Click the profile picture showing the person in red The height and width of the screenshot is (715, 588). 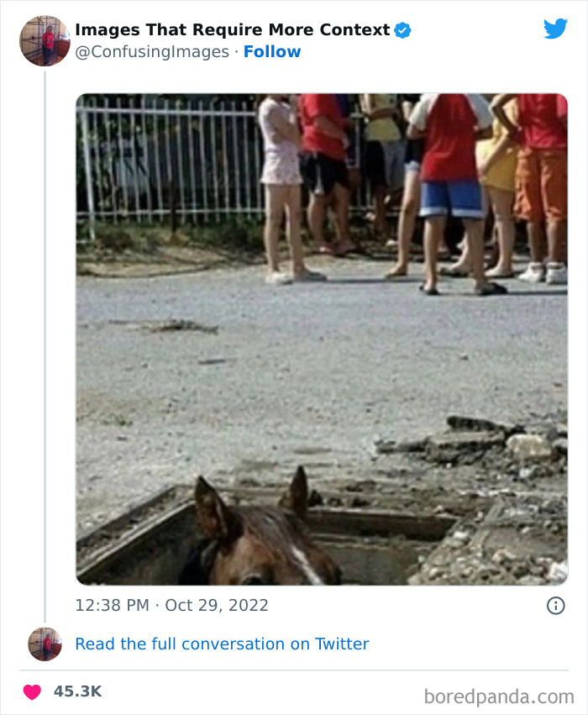pos(45,39)
